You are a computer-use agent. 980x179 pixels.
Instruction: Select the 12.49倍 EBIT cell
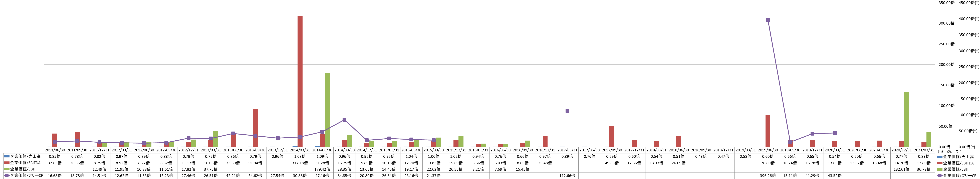(x=99, y=169)
